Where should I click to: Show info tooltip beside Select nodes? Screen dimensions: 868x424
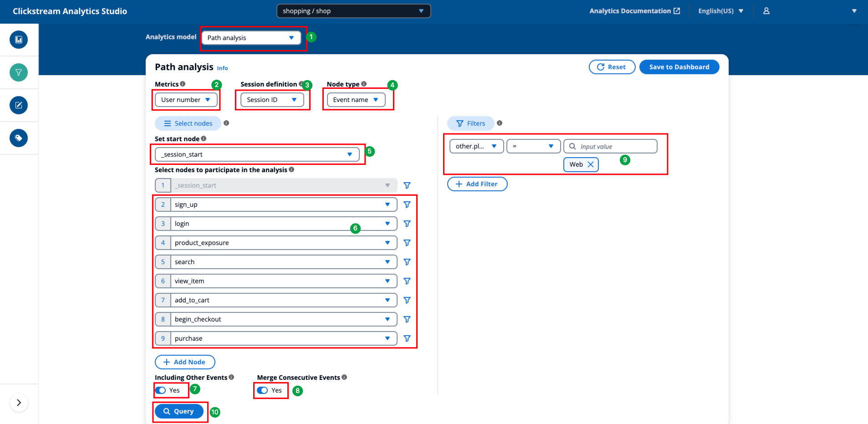[x=226, y=123]
